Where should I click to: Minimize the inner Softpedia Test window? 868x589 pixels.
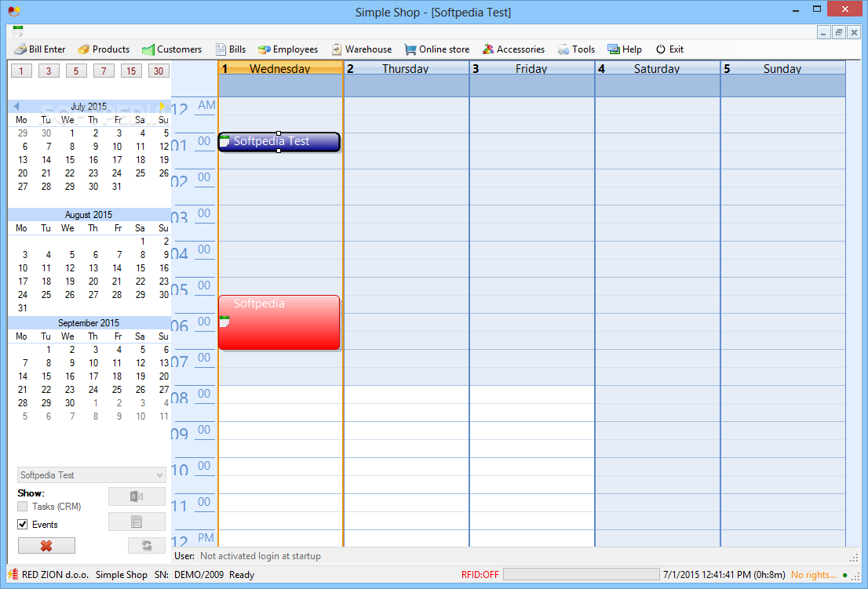pos(823,33)
